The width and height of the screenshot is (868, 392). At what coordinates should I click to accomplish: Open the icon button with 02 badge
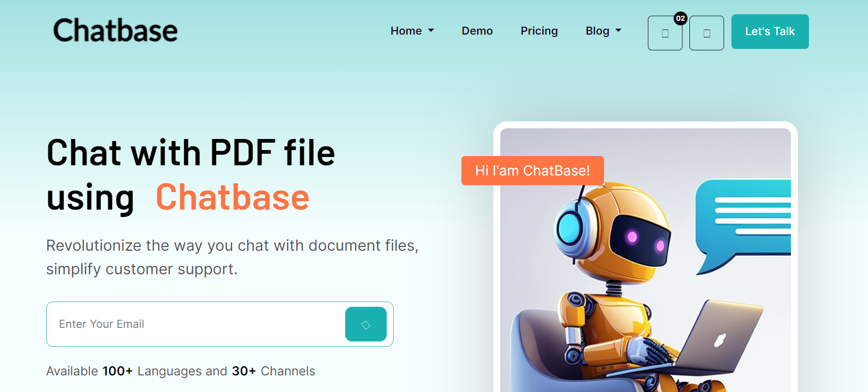click(x=665, y=33)
